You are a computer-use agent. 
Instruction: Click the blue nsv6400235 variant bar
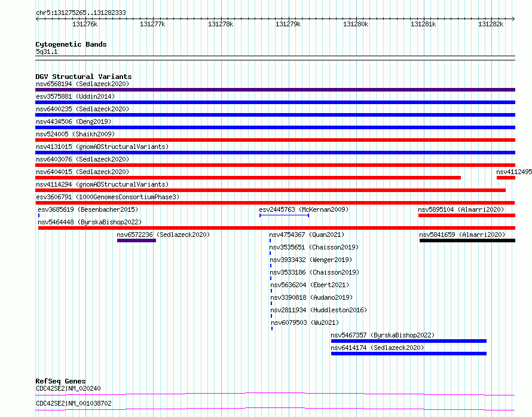(275, 115)
